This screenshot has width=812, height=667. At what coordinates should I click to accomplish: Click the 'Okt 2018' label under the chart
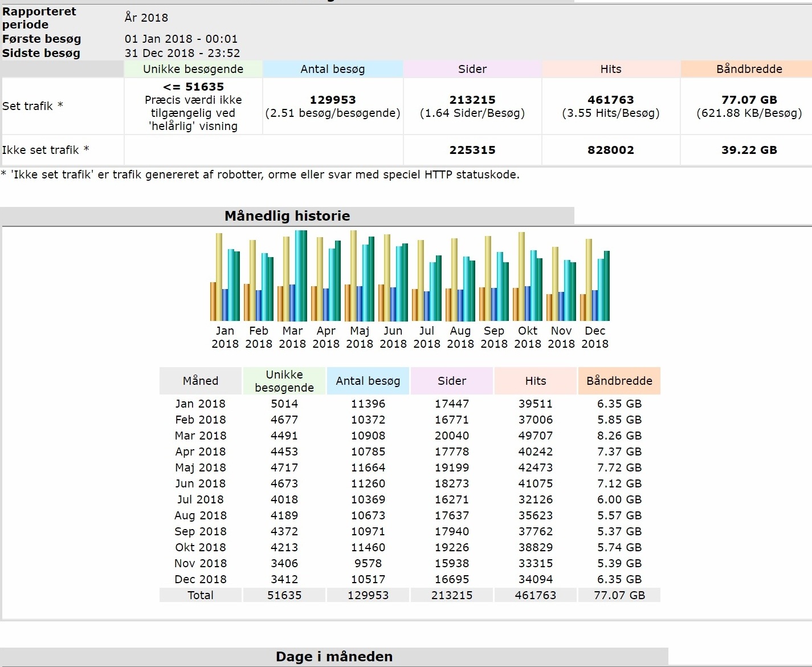coord(527,337)
